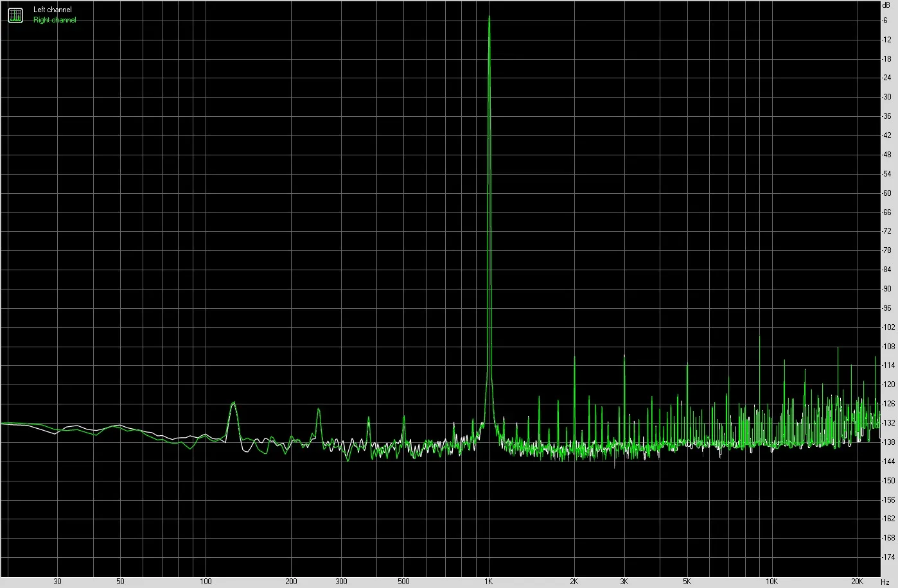Image resolution: width=898 pixels, height=588 pixels.
Task: Click the "100" frequency axis label
Action: 206,582
